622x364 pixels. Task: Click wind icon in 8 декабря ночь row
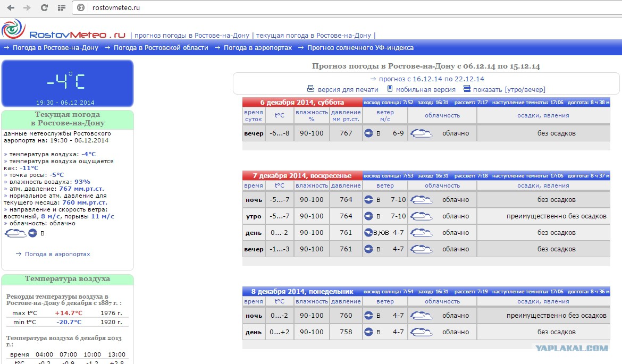click(368, 316)
